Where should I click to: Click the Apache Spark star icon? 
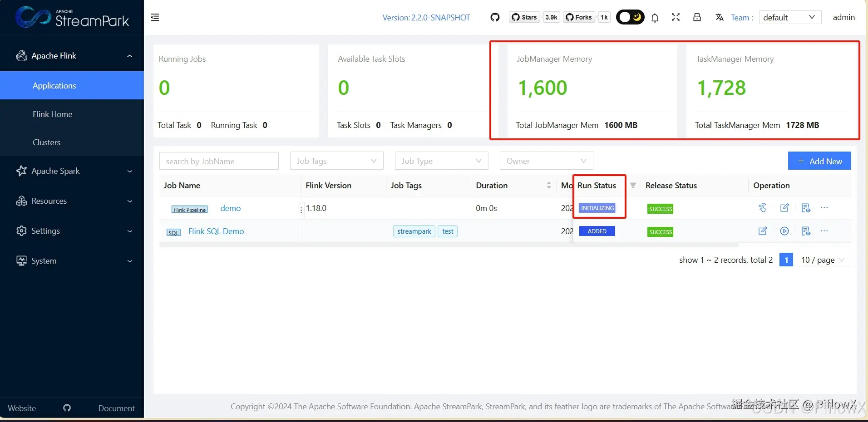point(21,171)
